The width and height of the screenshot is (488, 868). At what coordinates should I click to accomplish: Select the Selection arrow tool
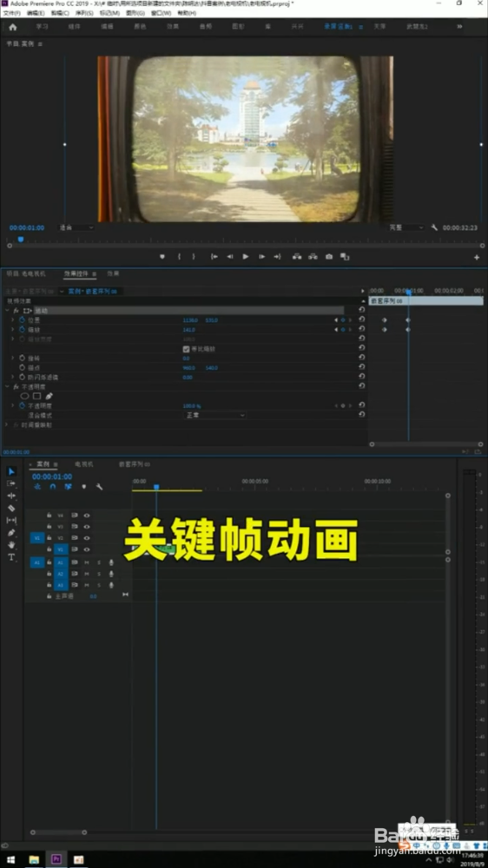11,471
